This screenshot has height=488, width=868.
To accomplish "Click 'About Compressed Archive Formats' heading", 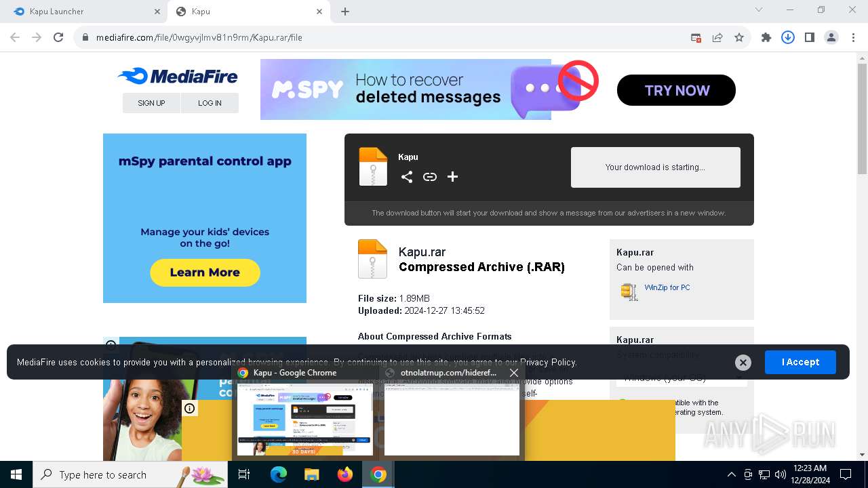I will click(435, 336).
